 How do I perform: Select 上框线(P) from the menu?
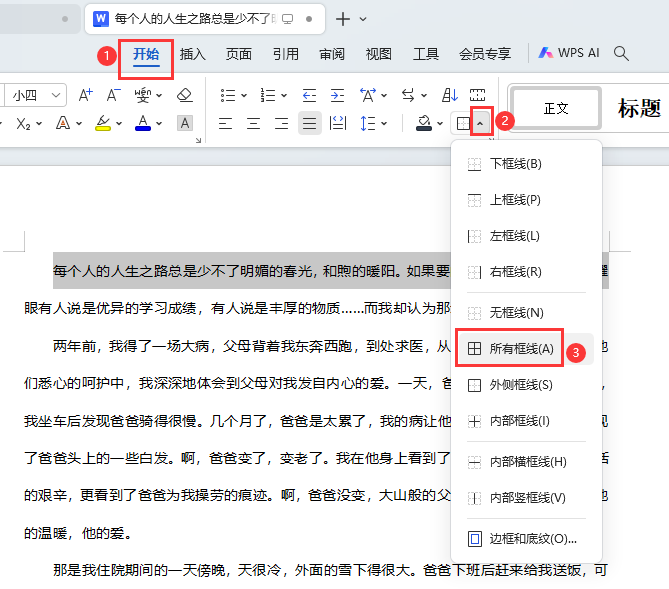(x=526, y=200)
